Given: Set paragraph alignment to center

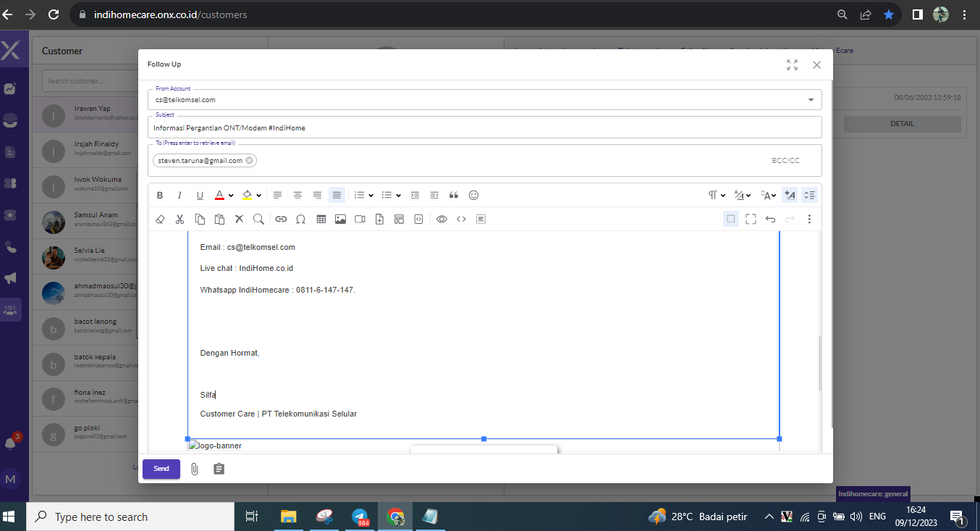Looking at the screenshot, I should 297,195.
